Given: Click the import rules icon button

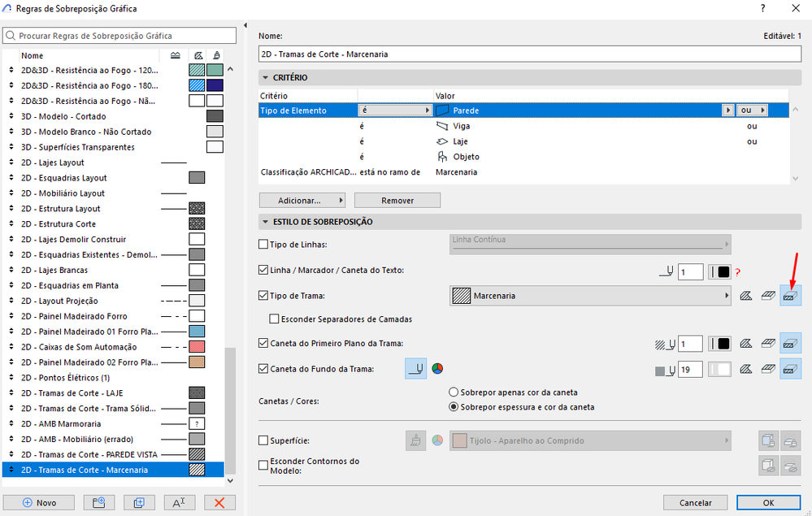Looking at the screenshot, I should [98, 502].
